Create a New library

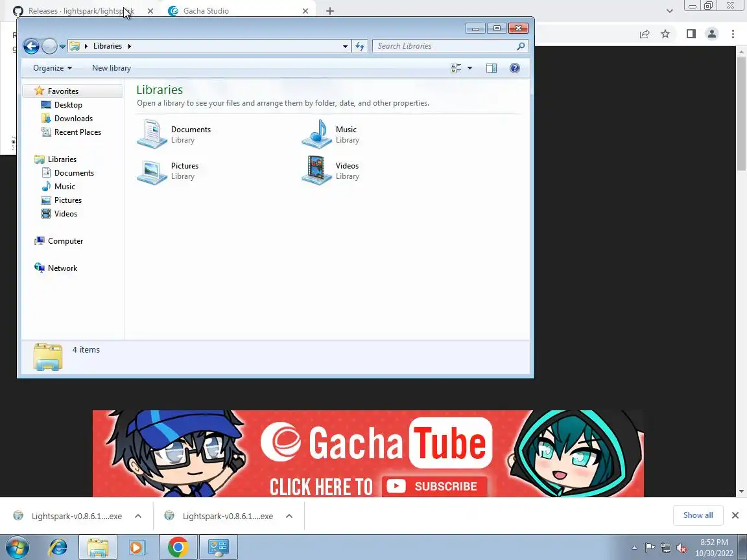click(x=112, y=68)
